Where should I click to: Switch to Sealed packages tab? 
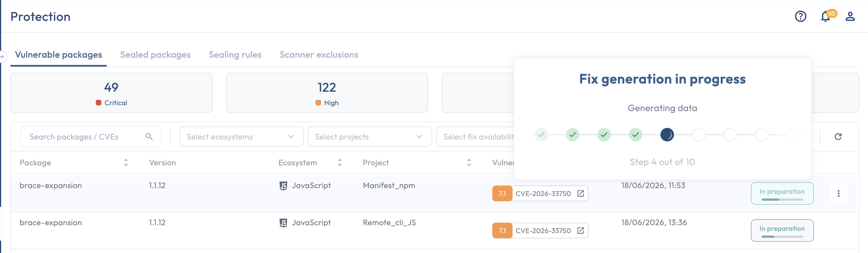pos(155,55)
